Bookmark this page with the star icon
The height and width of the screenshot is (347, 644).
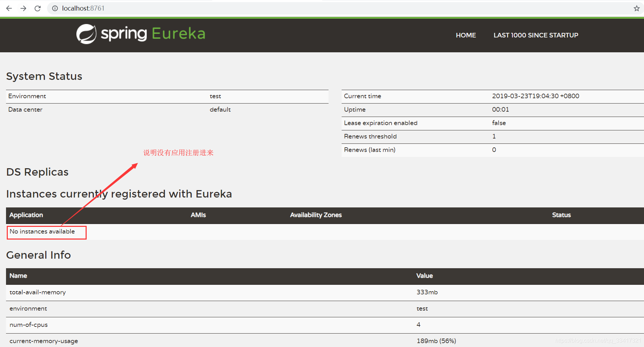pos(637,8)
